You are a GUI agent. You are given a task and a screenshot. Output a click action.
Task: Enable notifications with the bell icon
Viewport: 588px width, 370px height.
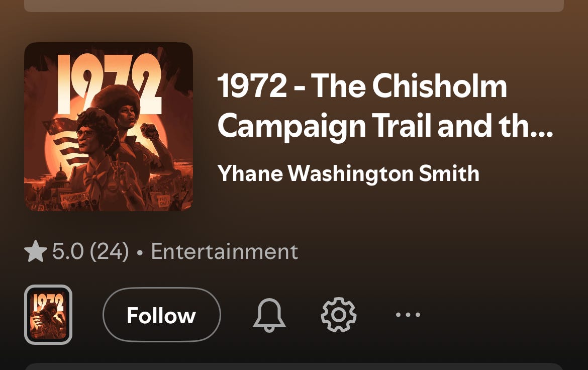[x=269, y=315]
